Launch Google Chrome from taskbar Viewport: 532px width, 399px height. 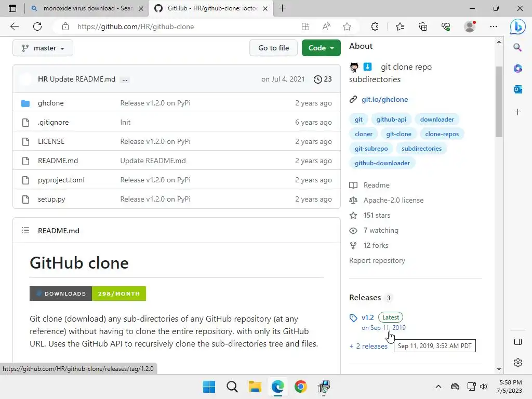tap(301, 387)
